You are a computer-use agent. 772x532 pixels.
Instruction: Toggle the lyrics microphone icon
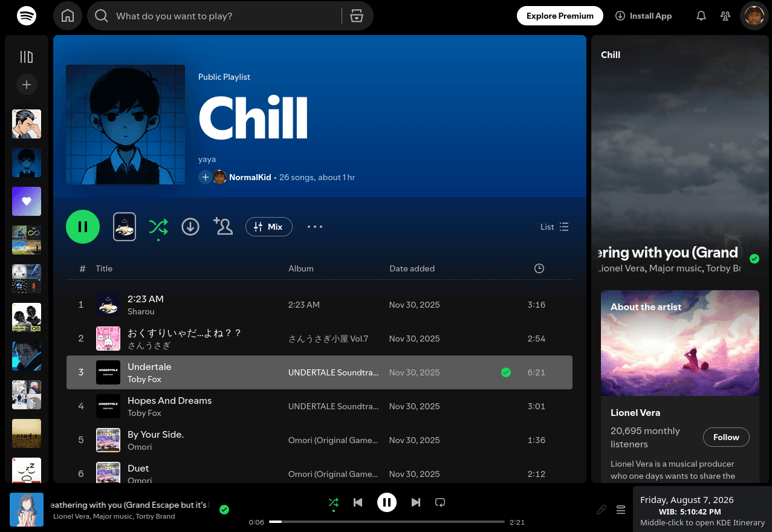(x=602, y=510)
